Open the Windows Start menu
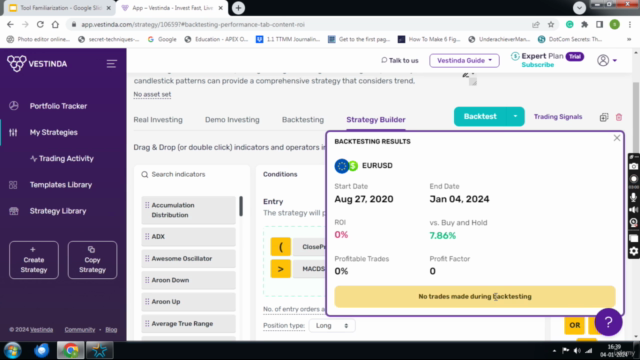 [12, 351]
